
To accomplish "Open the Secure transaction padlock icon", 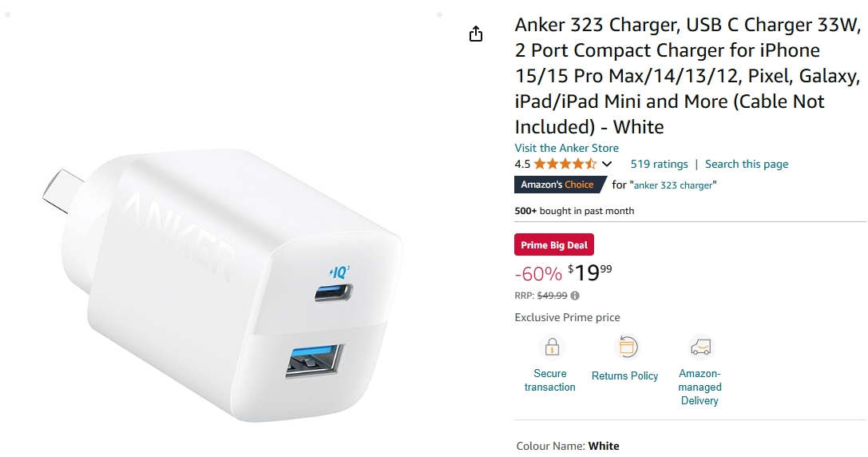I will (x=552, y=348).
